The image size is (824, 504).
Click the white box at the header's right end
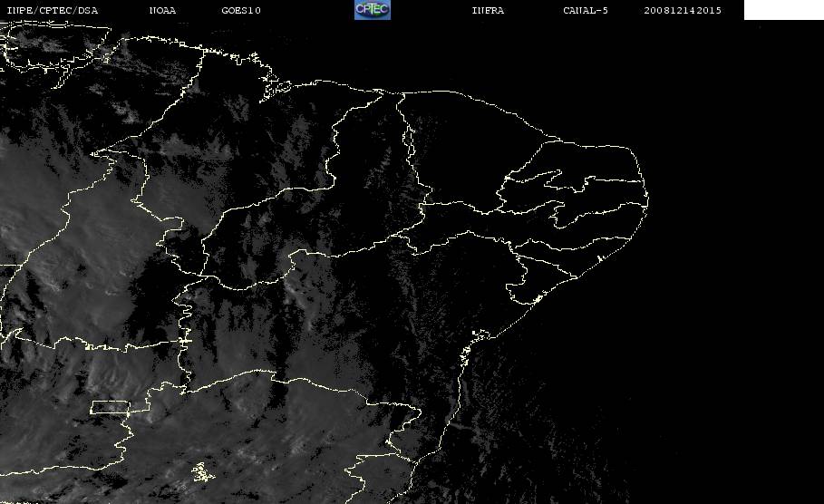click(x=783, y=10)
